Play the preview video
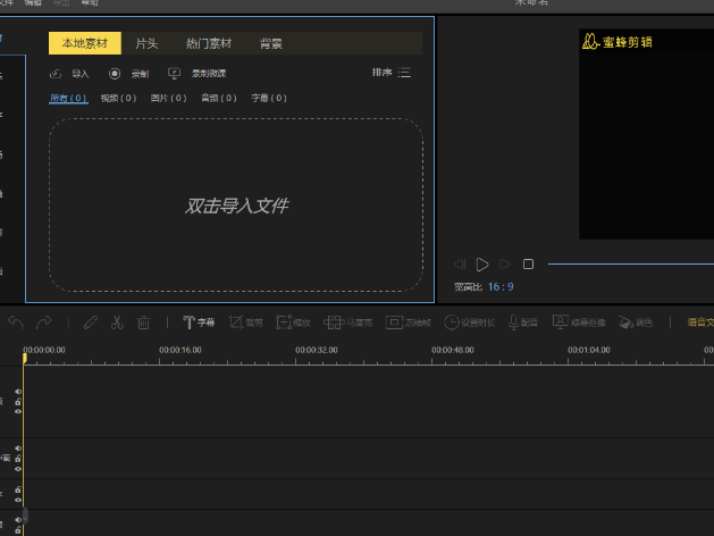The height and width of the screenshot is (536, 714). click(482, 264)
